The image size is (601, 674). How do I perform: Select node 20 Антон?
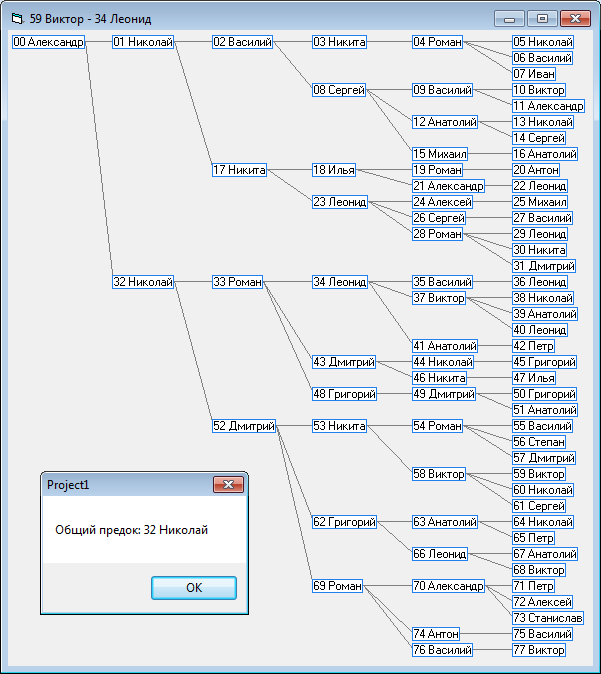coord(536,170)
